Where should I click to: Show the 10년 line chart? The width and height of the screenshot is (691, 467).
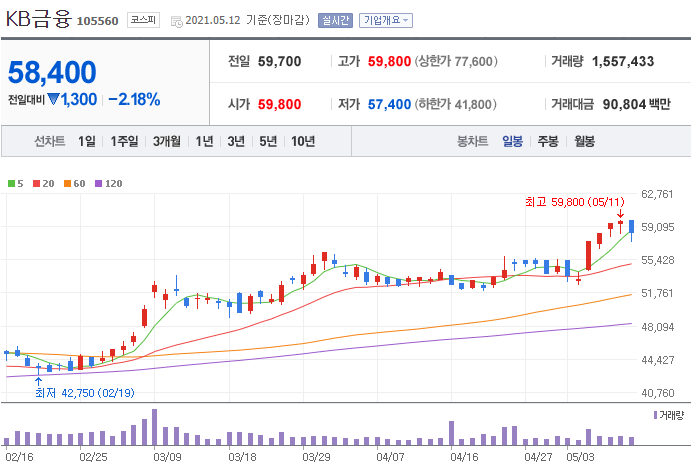(303, 141)
